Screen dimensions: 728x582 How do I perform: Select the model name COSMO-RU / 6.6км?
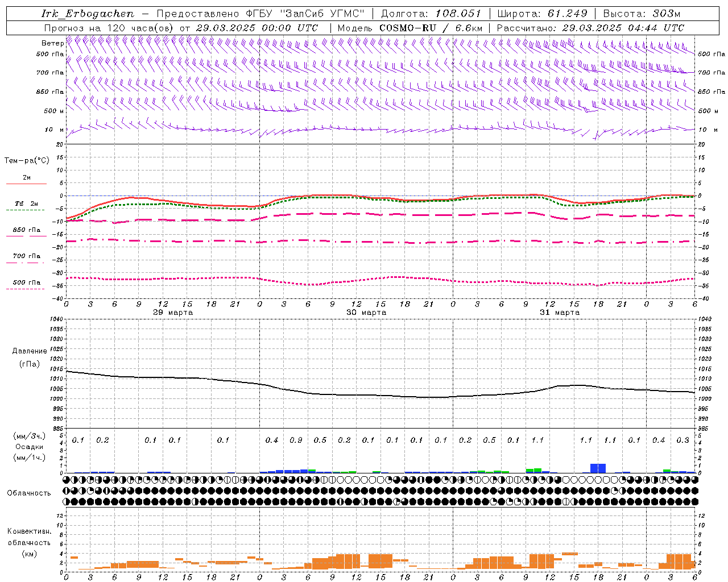(431, 28)
